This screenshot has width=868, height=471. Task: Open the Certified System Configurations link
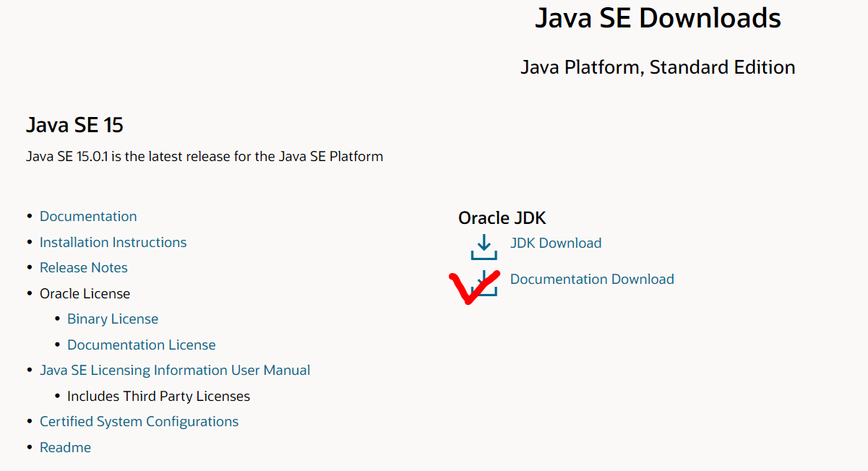coord(139,422)
